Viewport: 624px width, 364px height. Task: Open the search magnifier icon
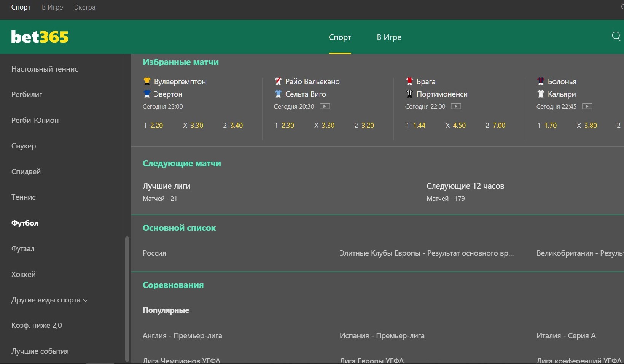coord(616,37)
